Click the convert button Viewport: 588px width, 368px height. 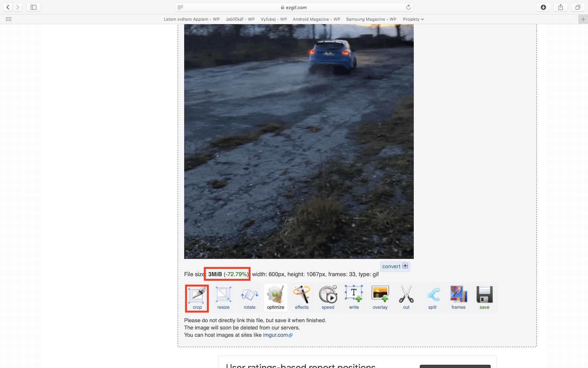395,266
